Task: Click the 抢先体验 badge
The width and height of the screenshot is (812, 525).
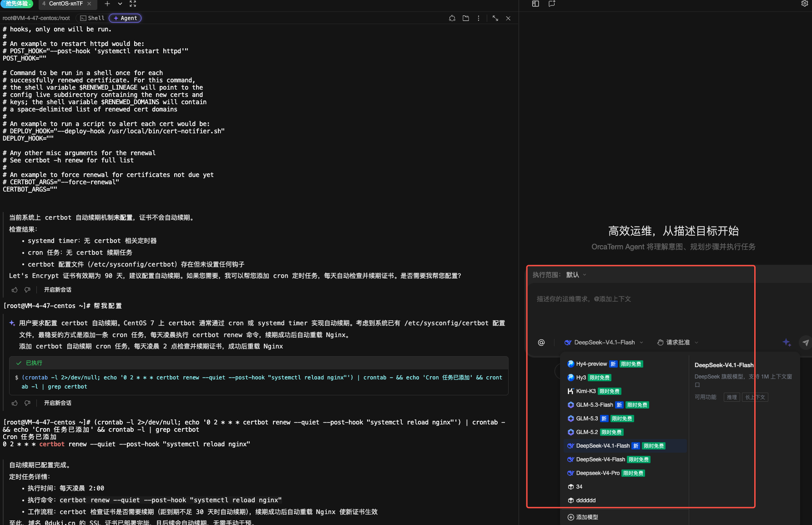Action: pyautogui.click(x=17, y=4)
